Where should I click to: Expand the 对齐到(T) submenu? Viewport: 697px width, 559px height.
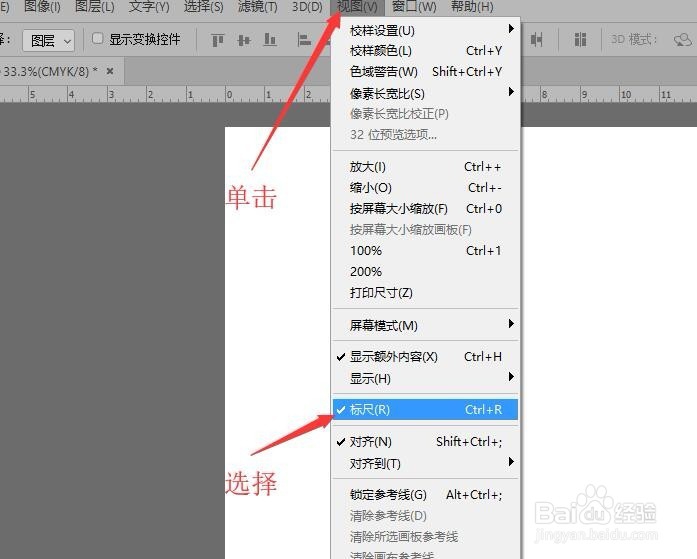(425, 463)
